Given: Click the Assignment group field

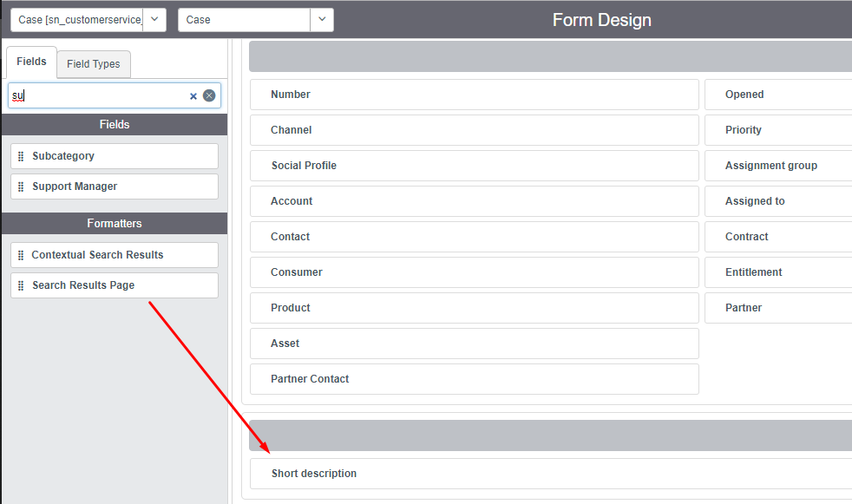Looking at the screenshot, I should 770,166.
